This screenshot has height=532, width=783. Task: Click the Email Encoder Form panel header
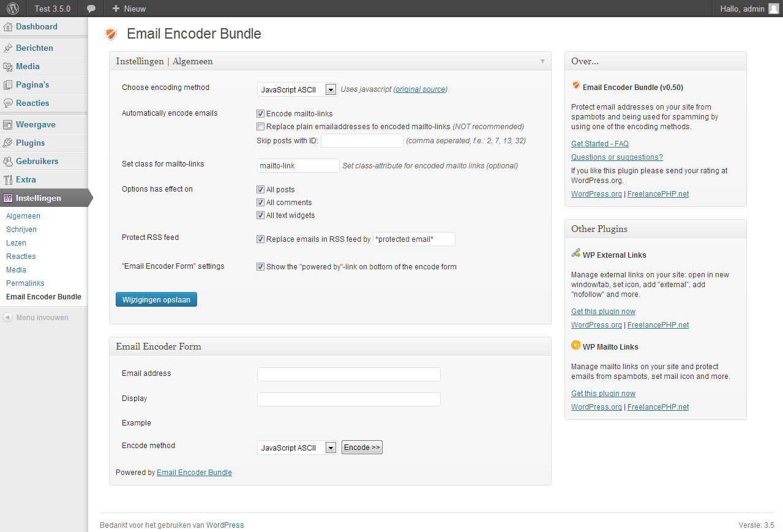click(x=330, y=347)
